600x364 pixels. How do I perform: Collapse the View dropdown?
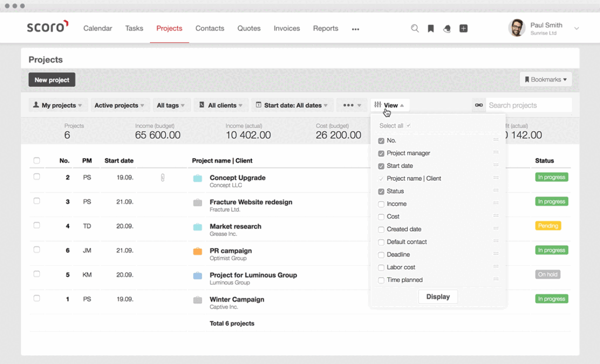pos(390,105)
